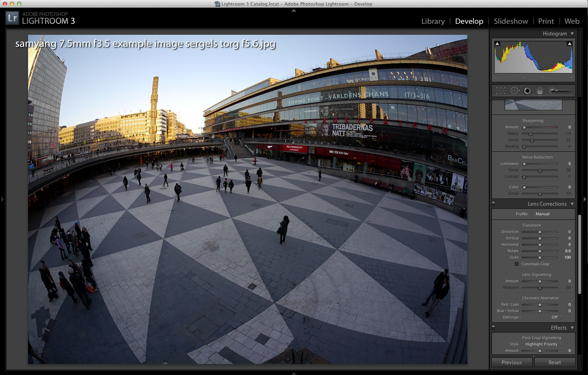
Task: Toggle Lens Corrections panel on/off switch
Action: 493,204
